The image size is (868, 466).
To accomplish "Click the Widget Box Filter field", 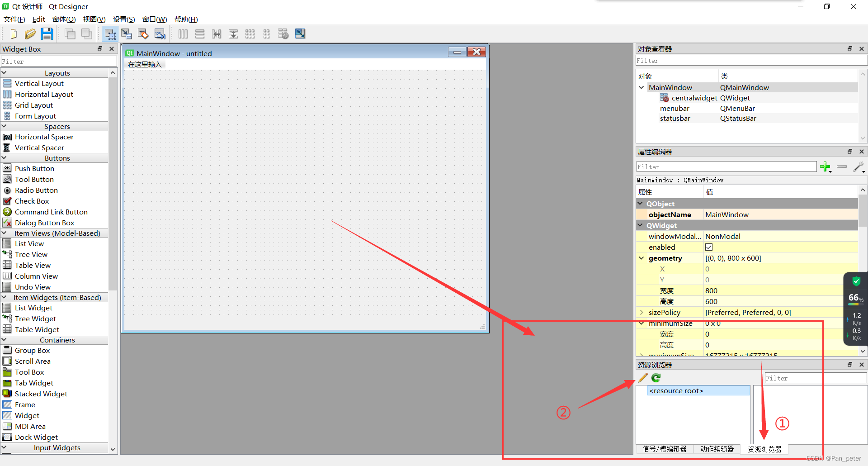I will pyautogui.click(x=59, y=61).
